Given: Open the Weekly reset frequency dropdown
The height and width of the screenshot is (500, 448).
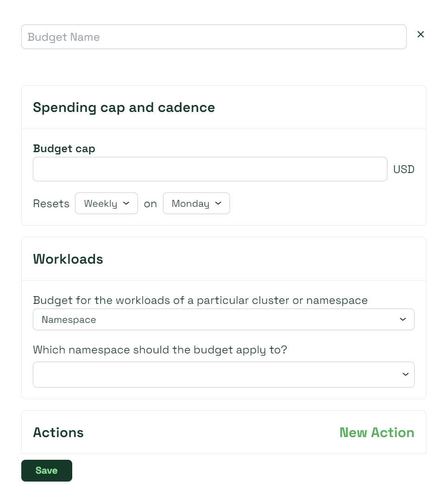Looking at the screenshot, I should point(106,203).
